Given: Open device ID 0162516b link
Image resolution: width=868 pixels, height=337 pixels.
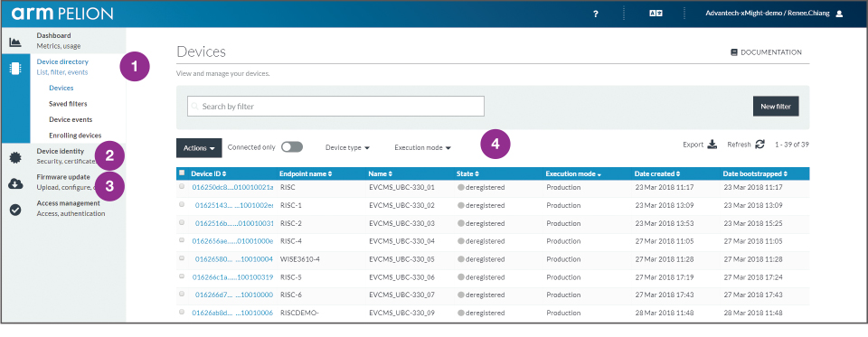Looking at the screenshot, I should [x=234, y=223].
